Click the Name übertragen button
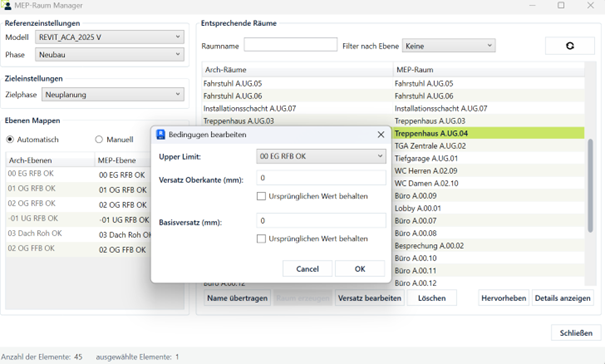This screenshot has height=364, width=605. [x=237, y=298]
